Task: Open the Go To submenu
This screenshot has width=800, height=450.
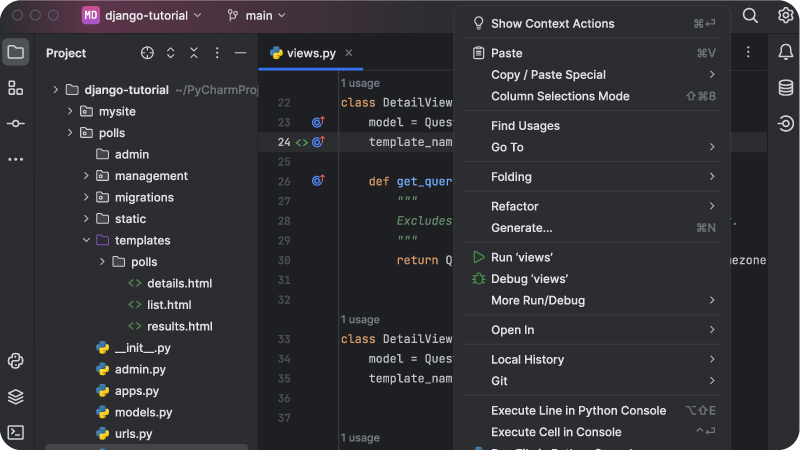Action: [592, 147]
